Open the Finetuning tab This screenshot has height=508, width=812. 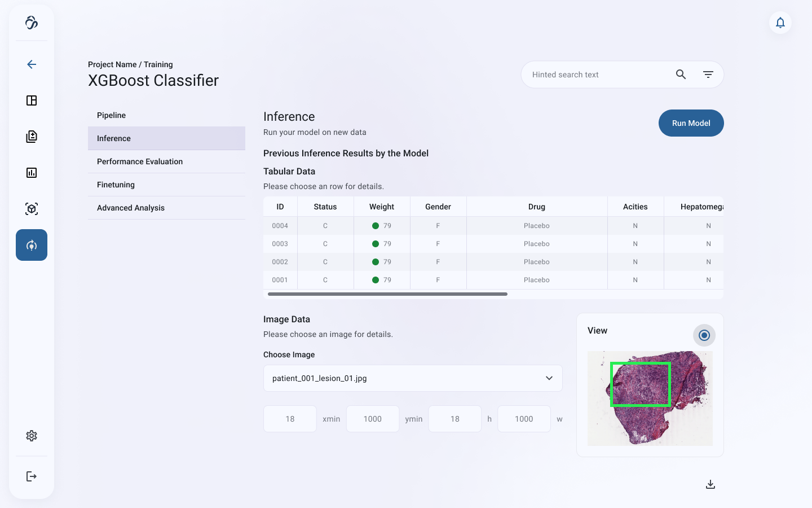point(166,185)
